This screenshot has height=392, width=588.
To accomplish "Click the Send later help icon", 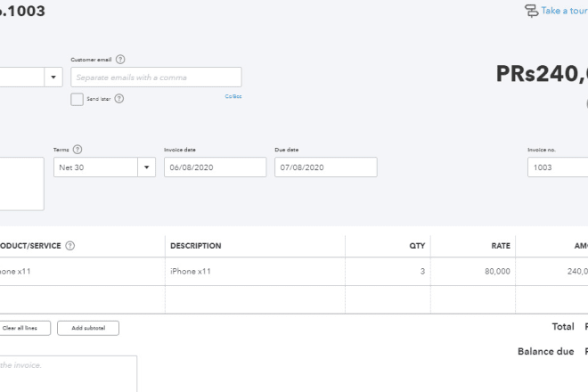I will click(x=118, y=99).
